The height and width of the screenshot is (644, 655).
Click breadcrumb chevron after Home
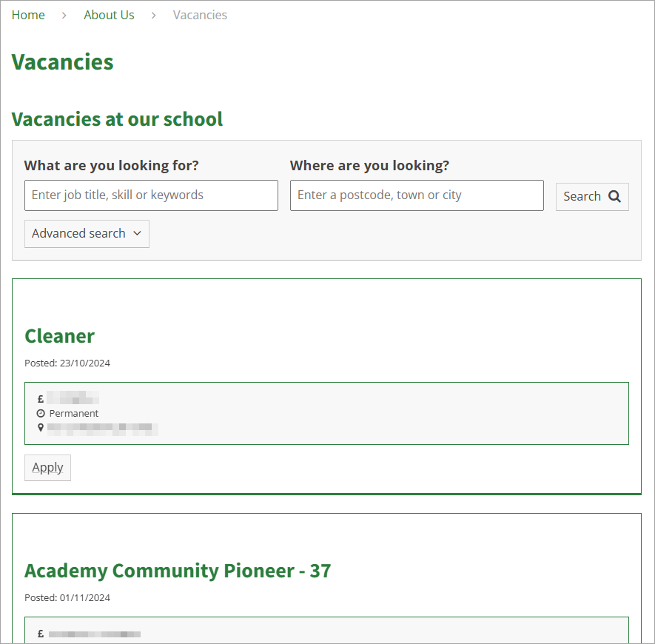click(x=64, y=16)
